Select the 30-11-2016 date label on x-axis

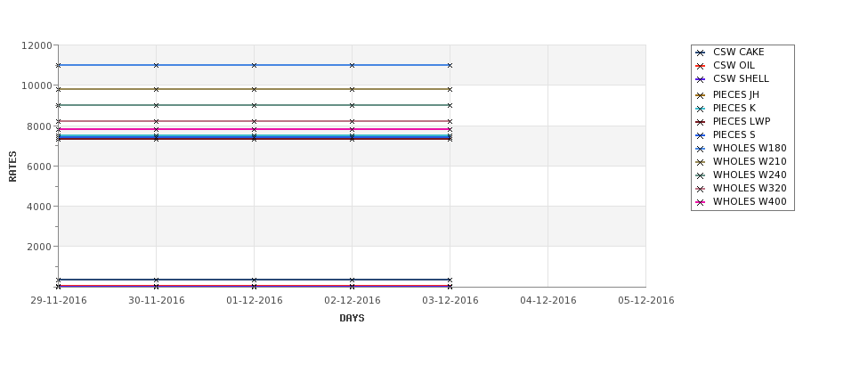(x=157, y=301)
